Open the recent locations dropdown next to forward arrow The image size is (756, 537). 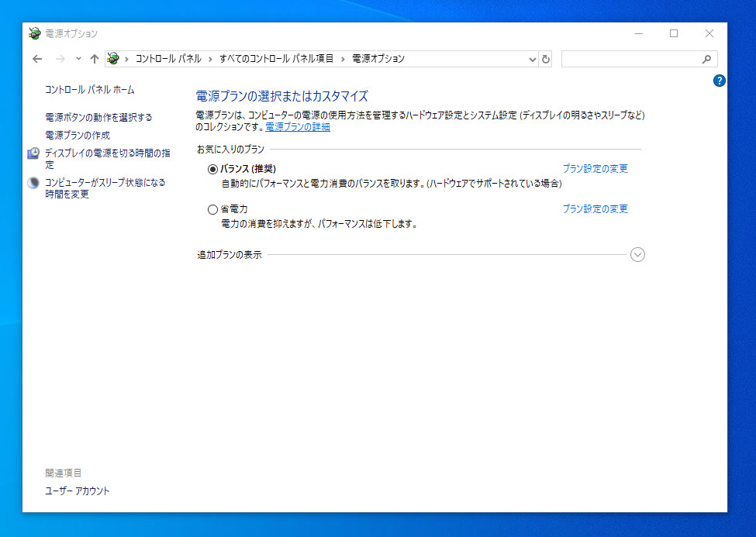(x=78, y=59)
